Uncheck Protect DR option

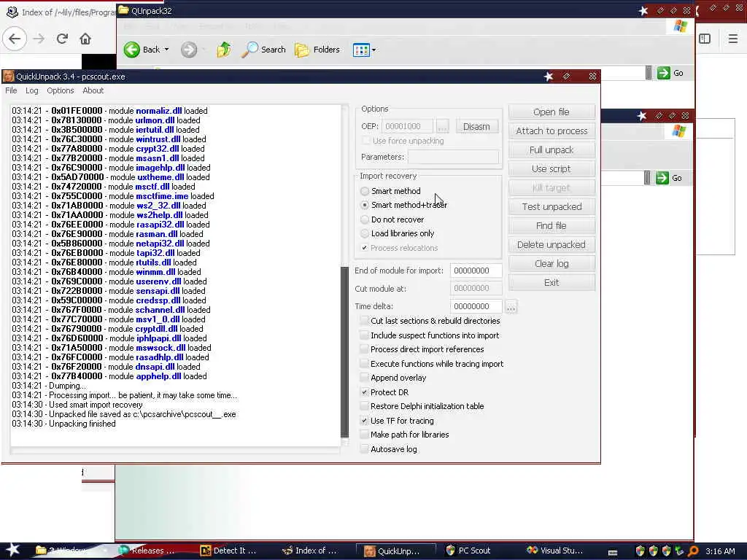pos(365,392)
